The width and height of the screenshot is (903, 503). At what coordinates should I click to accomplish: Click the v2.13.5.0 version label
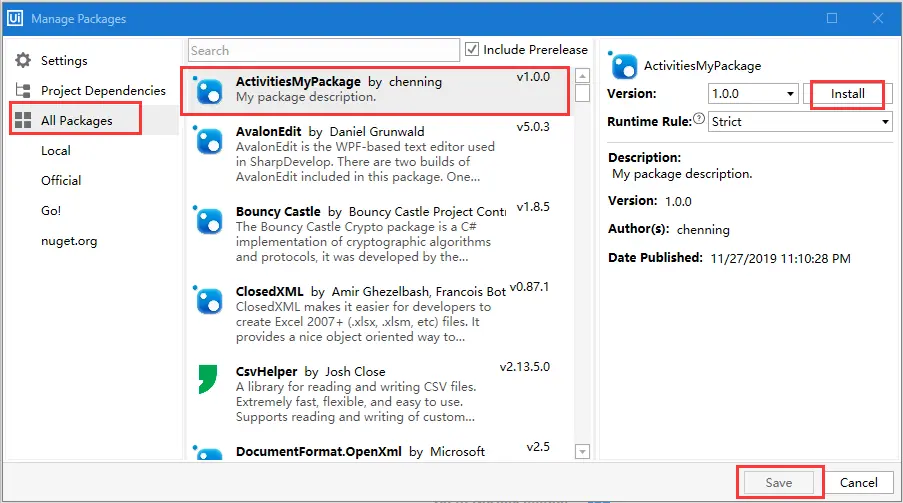click(x=525, y=367)
